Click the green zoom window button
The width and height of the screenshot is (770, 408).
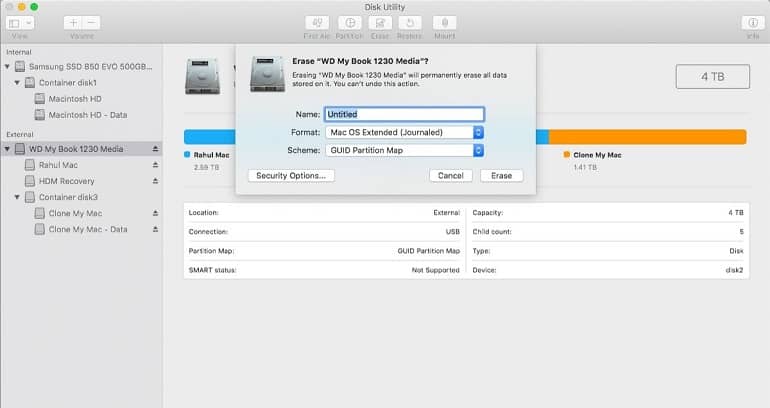(34, 7)
